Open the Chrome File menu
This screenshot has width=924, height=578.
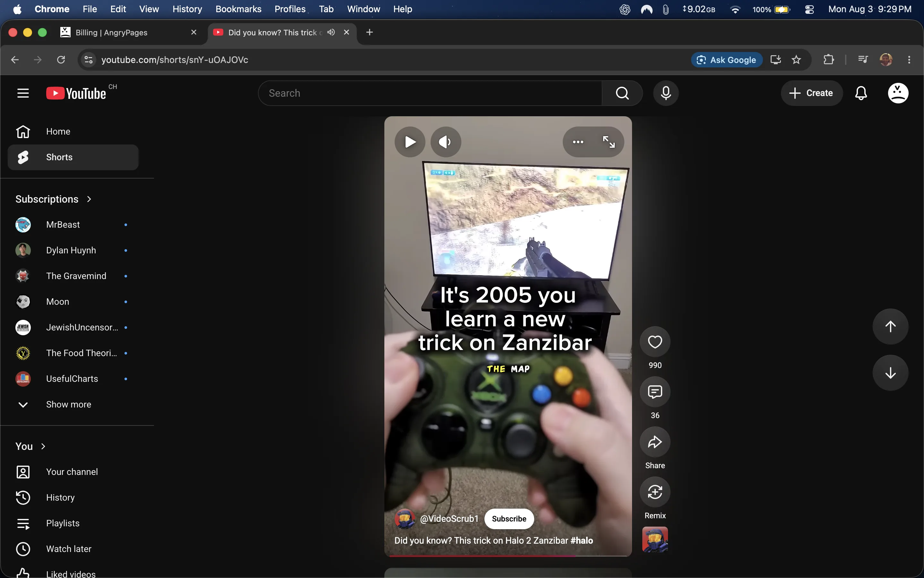click(90, 9)
